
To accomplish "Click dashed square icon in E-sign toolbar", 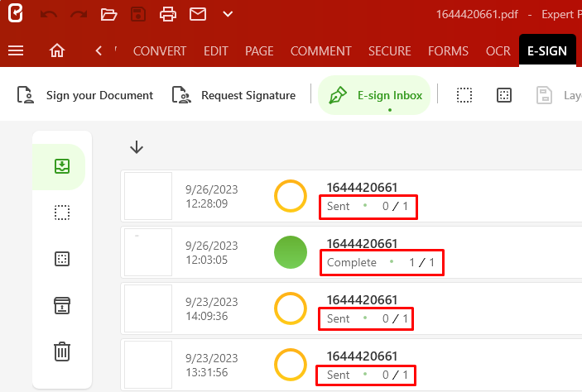I will [464, 95].
